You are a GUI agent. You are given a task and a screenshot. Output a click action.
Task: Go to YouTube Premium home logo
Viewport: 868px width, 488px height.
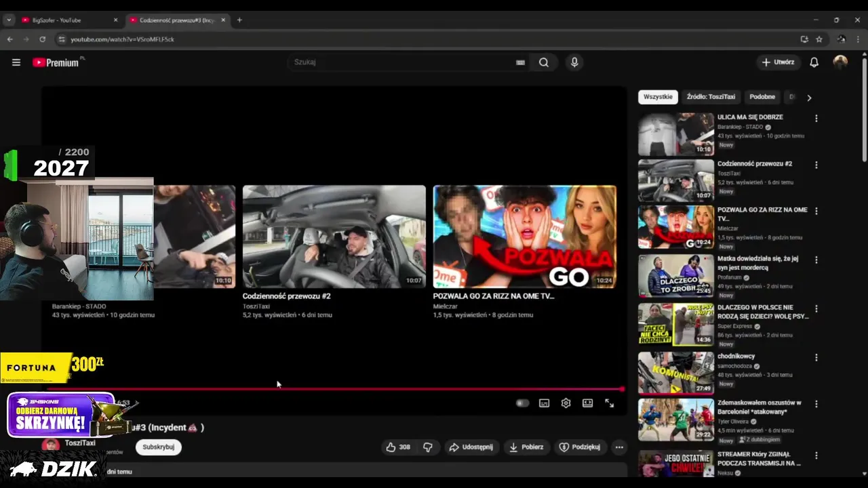click(56, 62)
